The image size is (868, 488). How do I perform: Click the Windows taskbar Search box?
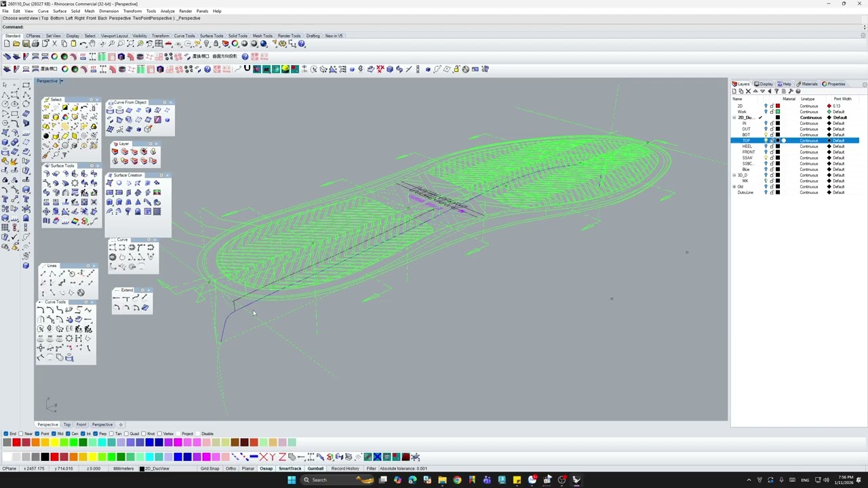(338, 480)
